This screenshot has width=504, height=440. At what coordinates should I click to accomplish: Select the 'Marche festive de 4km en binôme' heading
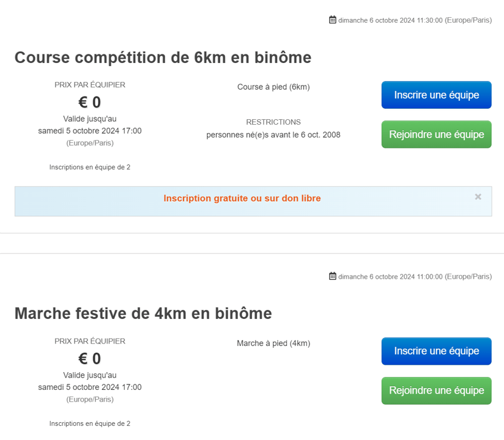143,313
